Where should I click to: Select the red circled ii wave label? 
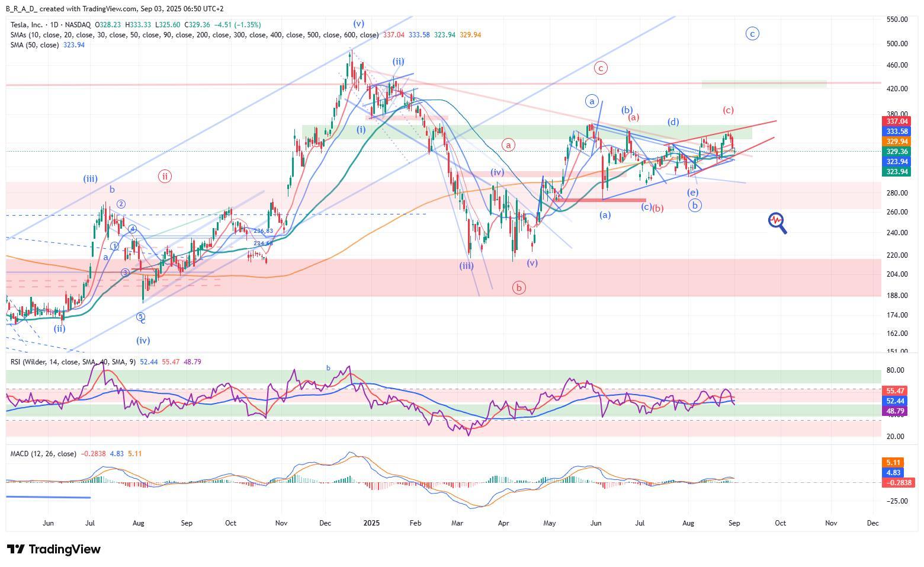tap(165, 176)
